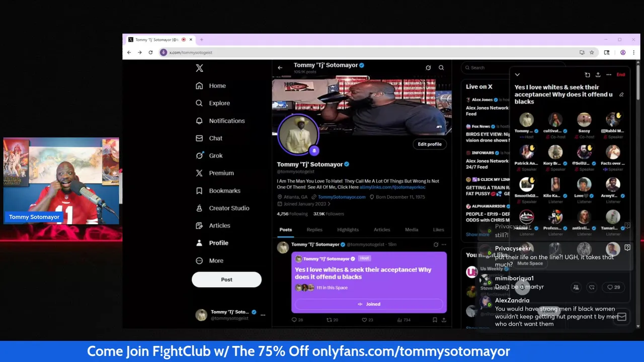Click the Articles icon in the sidebar
Image resolution: width=644 pixels, height=362 pixels.
(199, 226)
